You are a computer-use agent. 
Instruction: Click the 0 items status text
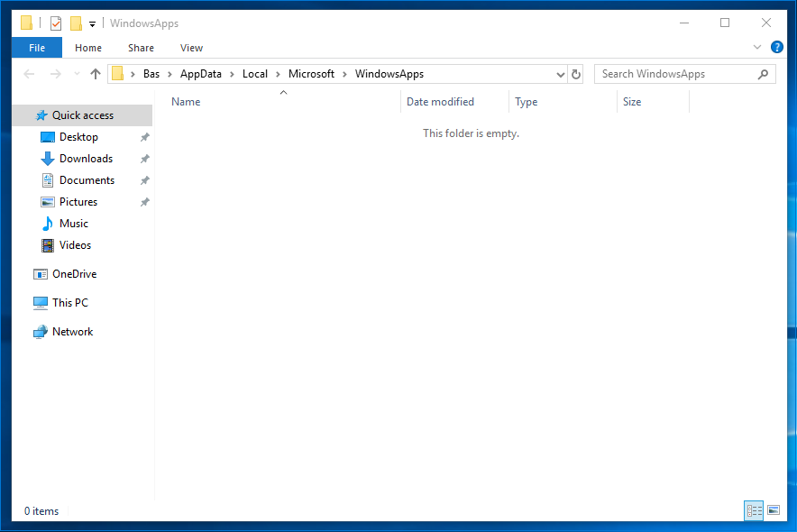tap(41, 511)
